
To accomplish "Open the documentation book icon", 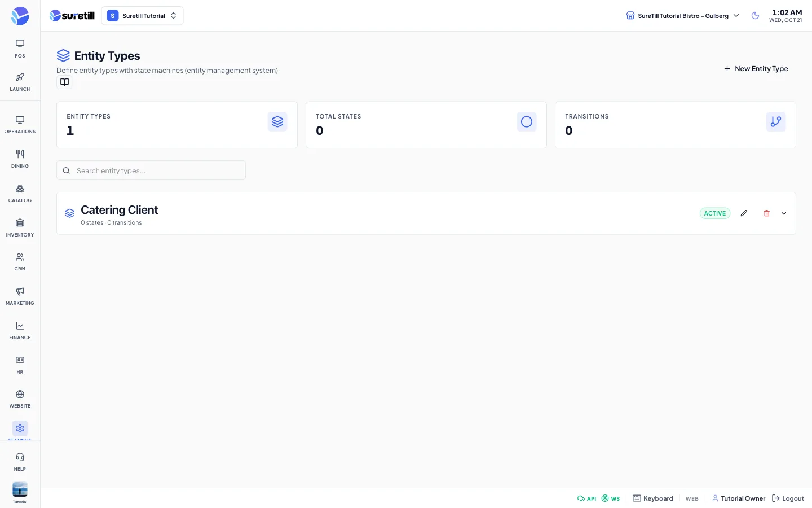I will click(64, 82).
